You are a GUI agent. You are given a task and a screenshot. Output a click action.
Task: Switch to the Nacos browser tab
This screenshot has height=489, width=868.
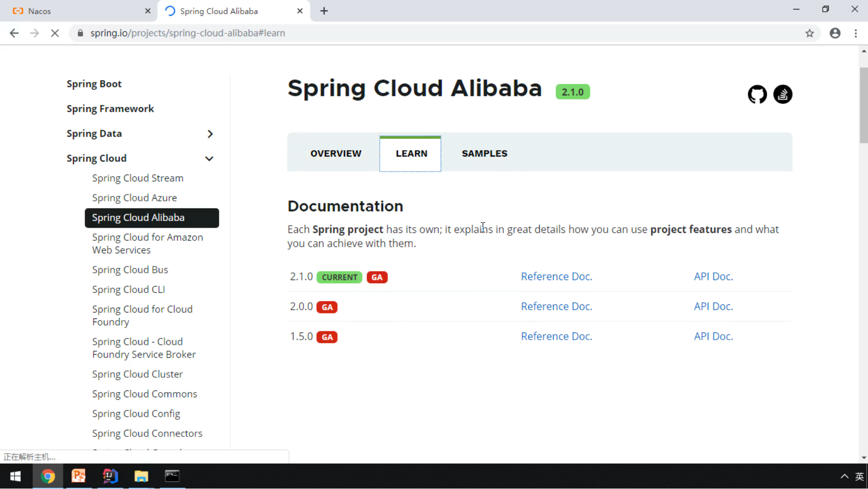[39, 11]
